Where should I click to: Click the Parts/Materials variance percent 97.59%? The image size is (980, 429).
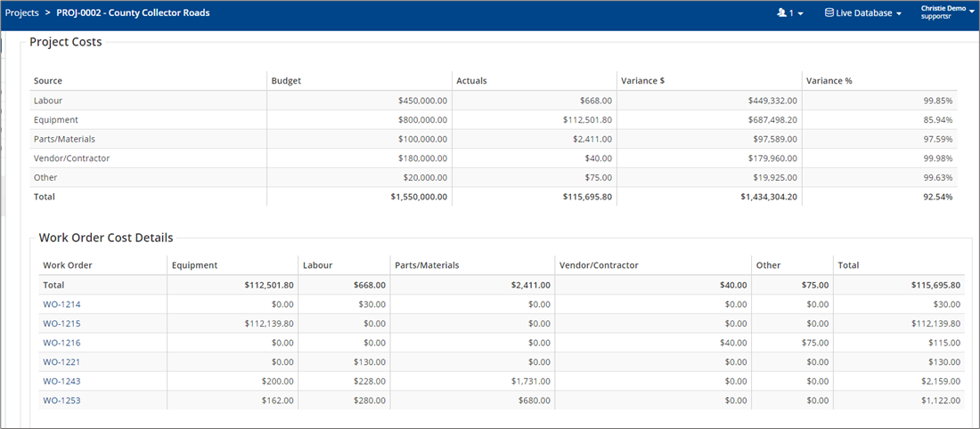pyautogui.click(x=939, y=139)
